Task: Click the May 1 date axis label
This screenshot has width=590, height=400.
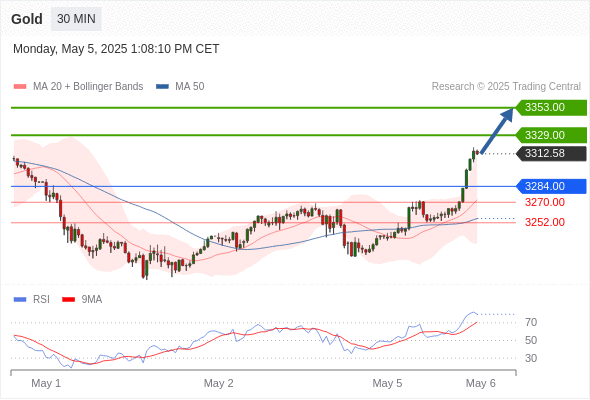Action: tap(46, 383)
